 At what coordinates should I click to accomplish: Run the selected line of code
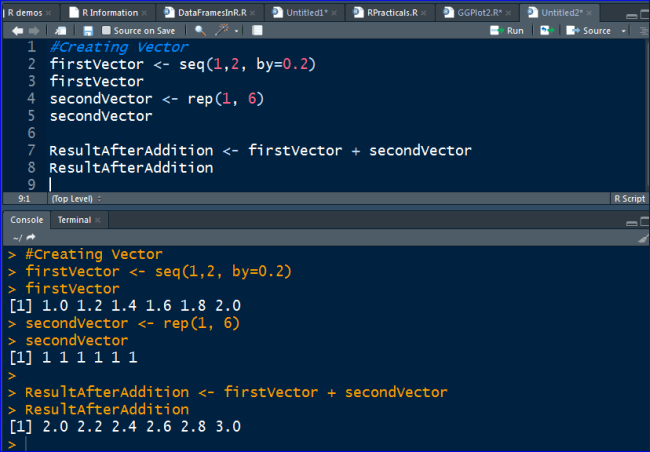[507, 31]
